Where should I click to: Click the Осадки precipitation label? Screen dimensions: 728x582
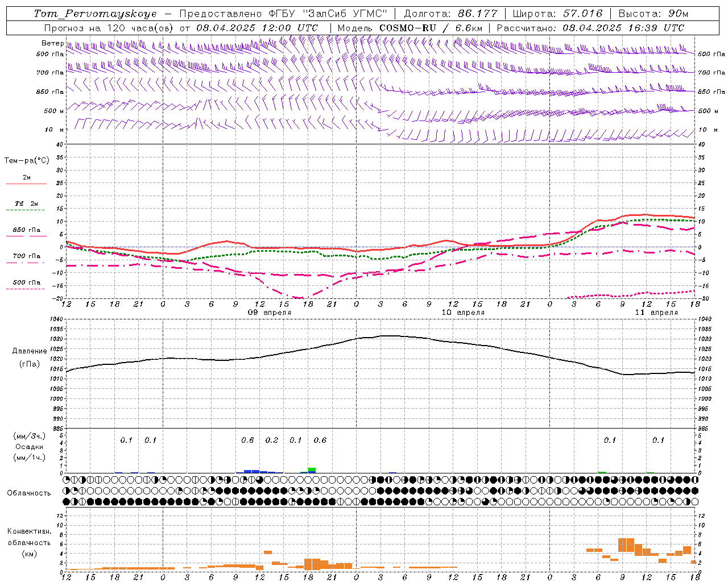coord(30,447)
